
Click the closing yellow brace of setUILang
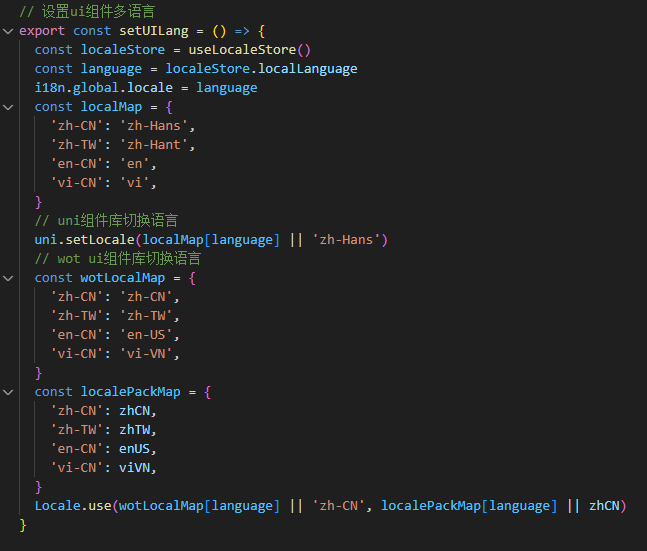(x=23, y=525)
